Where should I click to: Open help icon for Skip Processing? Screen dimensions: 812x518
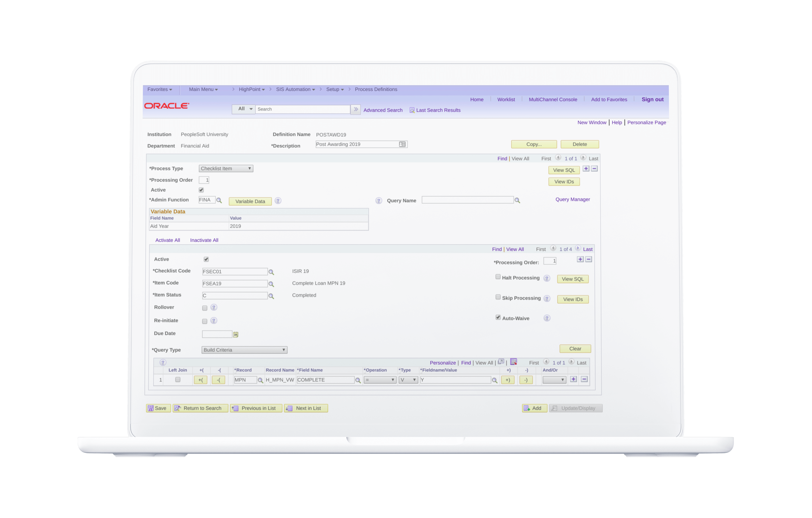547,299
